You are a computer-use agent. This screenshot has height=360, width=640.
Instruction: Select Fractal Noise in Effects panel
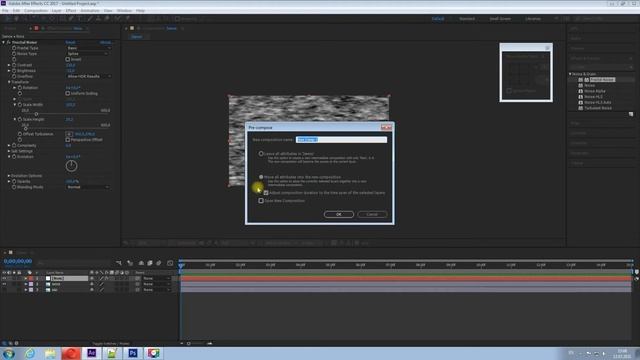tap(602, 80)
